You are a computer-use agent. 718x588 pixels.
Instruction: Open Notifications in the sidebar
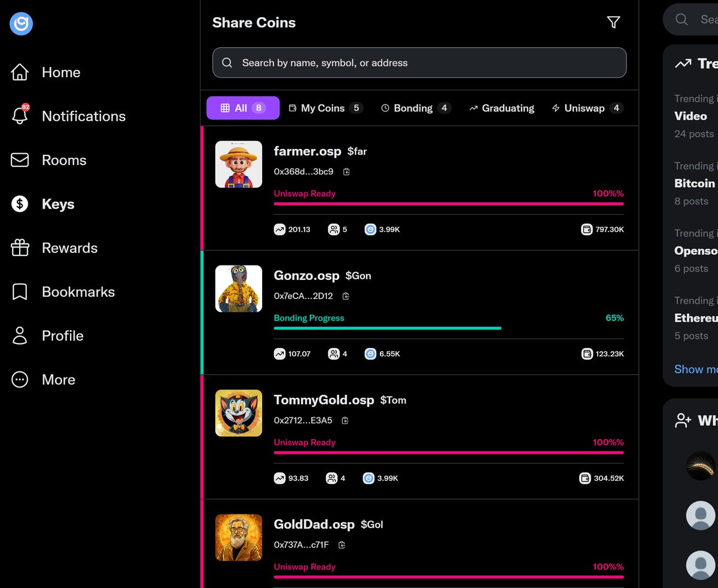(68, 116)
